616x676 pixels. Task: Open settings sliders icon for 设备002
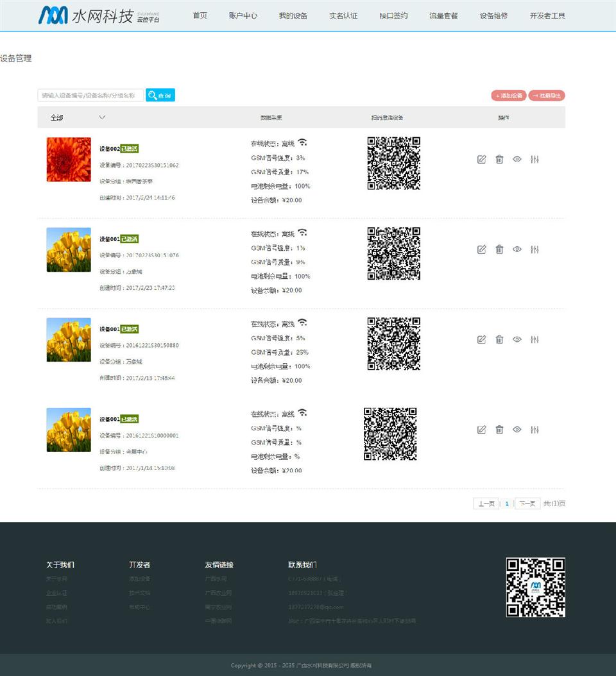(535, 160)
